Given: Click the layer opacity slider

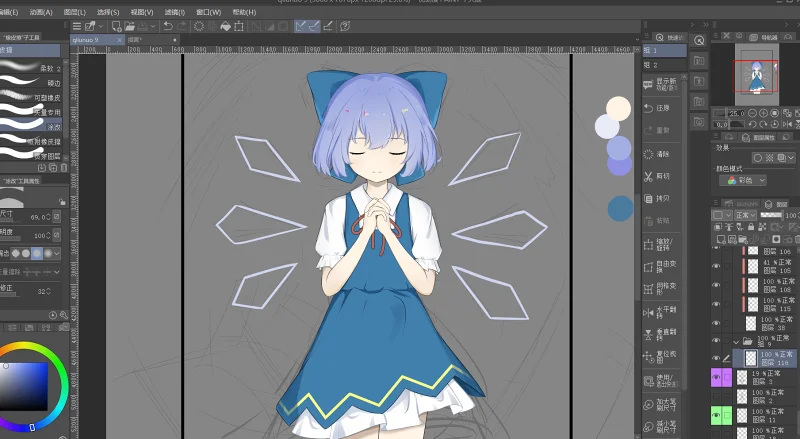Looking at the screenshot, I should [771, 215].
